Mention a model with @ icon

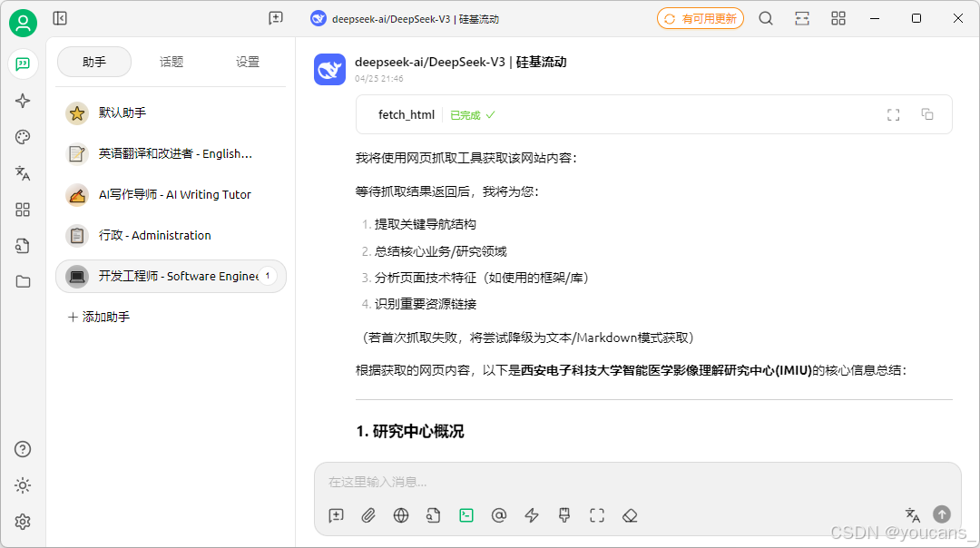click(499, 515)
